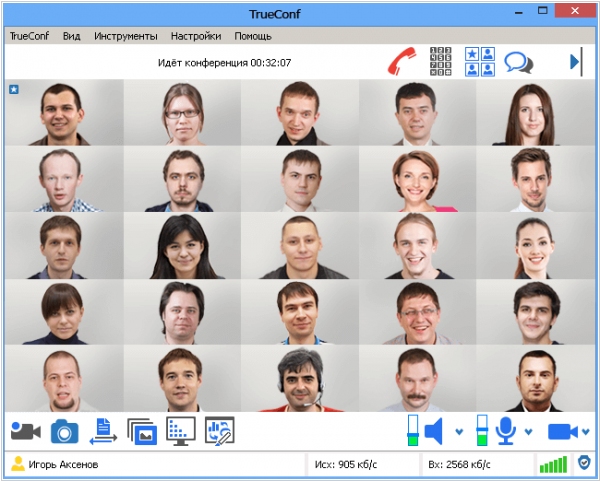
Task: Select the woman with glasses video tile
Action: (182, 113)
